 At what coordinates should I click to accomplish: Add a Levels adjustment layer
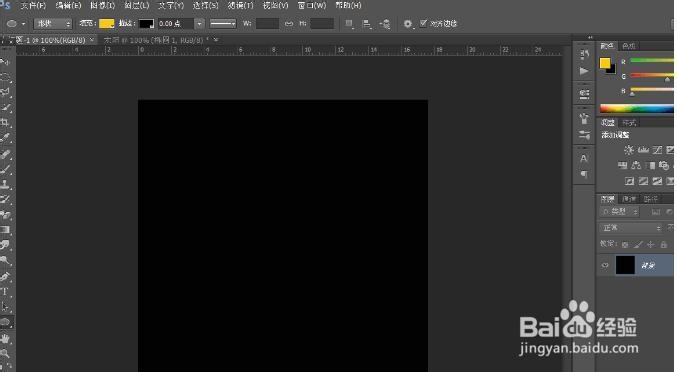click(x=643, y=150)
